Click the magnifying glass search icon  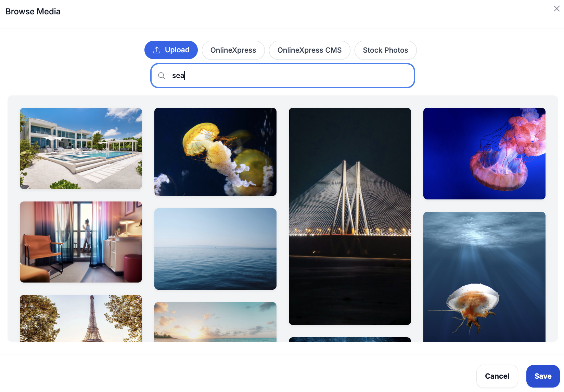162,76
